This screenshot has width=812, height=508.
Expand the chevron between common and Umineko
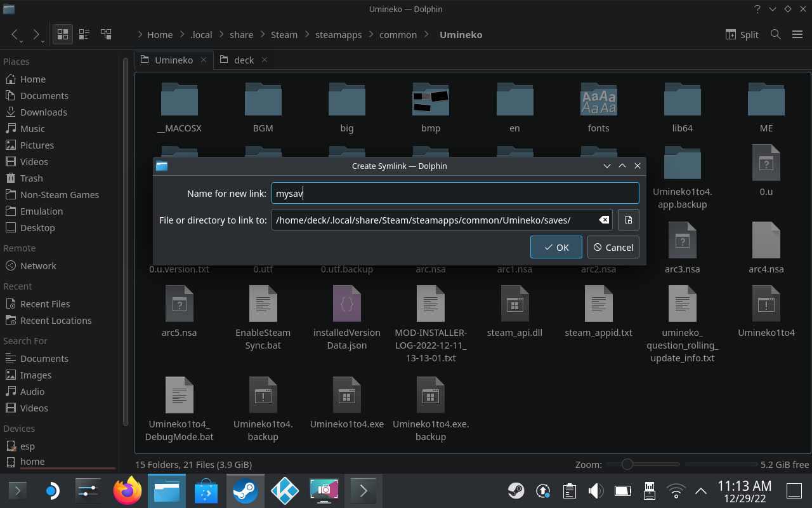click(x=426, y=35)
